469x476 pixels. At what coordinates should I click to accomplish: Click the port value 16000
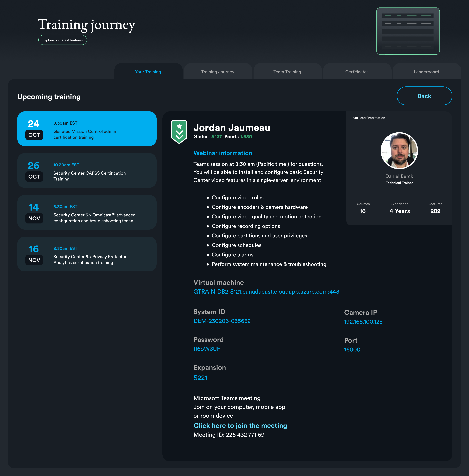point(352,350)
